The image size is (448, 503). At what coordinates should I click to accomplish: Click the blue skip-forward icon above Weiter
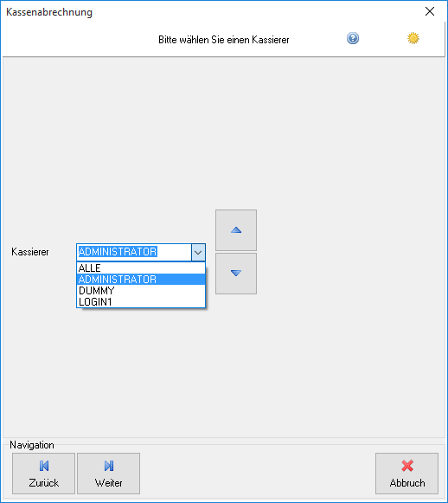tap(109, 466)
